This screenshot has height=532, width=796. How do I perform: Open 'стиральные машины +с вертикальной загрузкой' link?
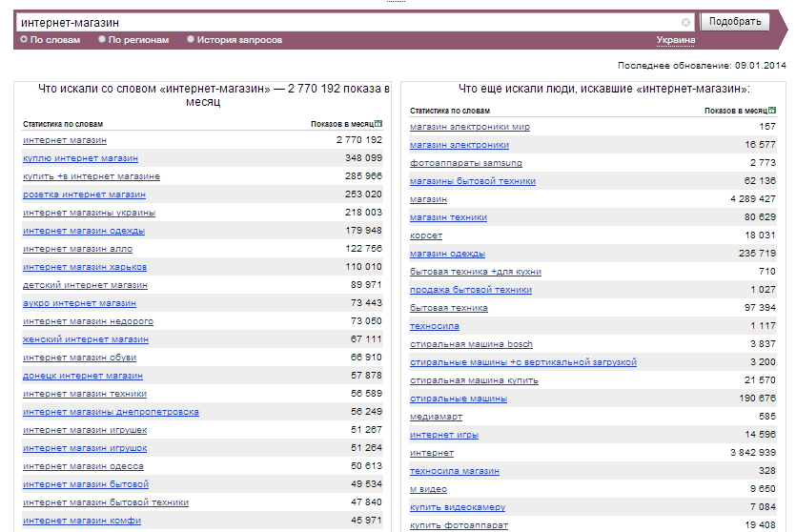click(523, 362)
